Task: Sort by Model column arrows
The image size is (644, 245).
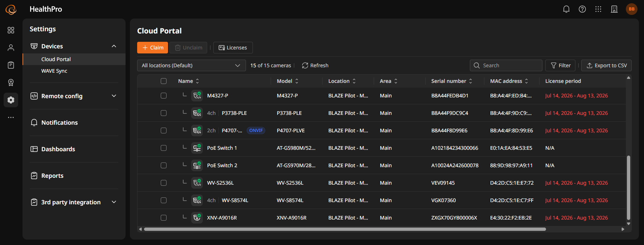Action: point(297,81)
